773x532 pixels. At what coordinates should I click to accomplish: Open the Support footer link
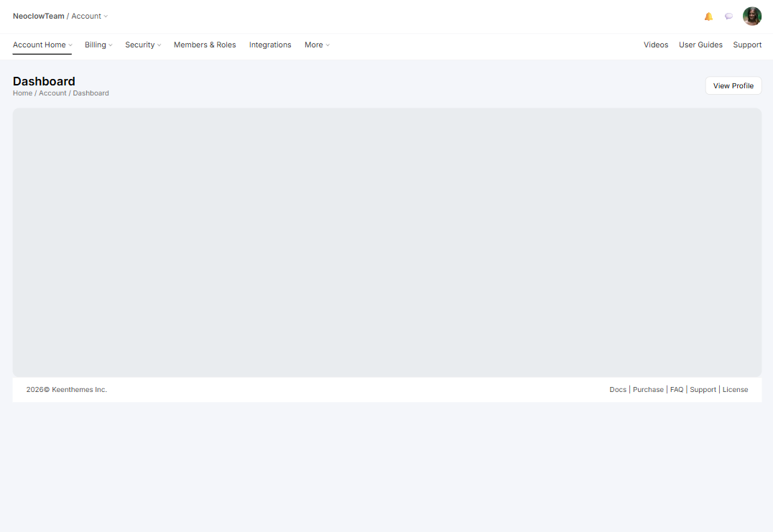(x=703, y=390)
